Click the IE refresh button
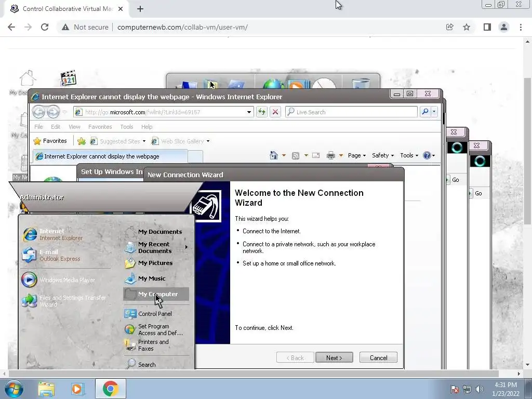Viewport: 532px width, 399px height. tap(262, 112)
